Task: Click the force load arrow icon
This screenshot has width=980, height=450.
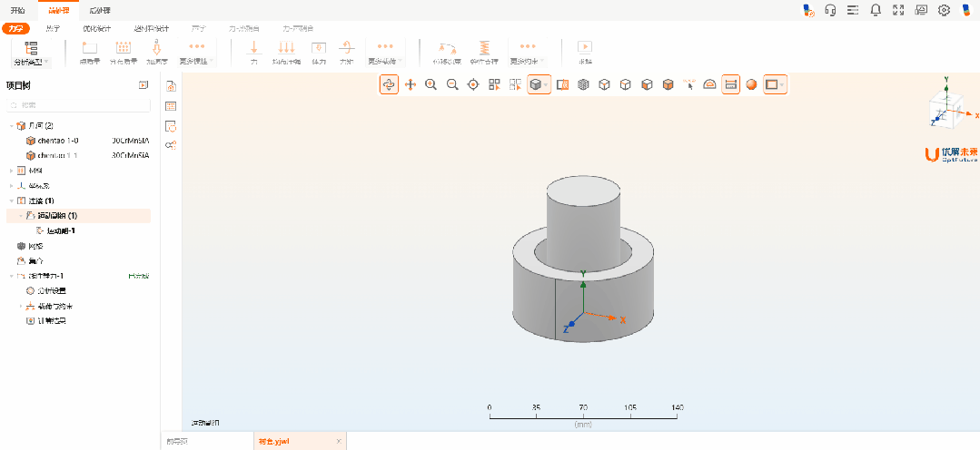Action: 253,47
